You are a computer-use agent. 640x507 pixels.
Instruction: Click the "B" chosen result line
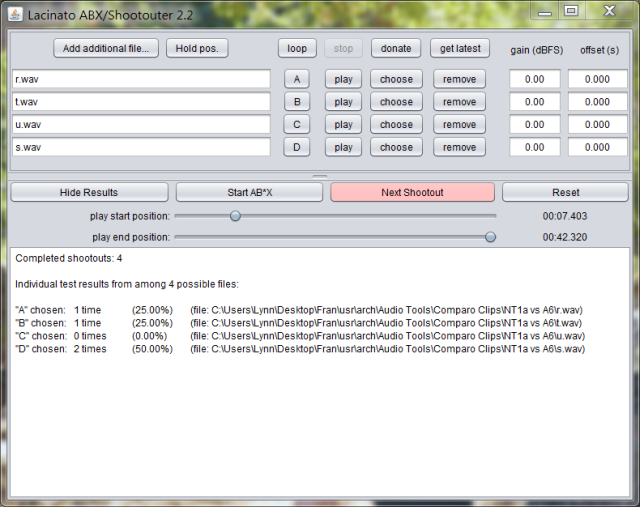pyautogui.click(x=299, y=323)
